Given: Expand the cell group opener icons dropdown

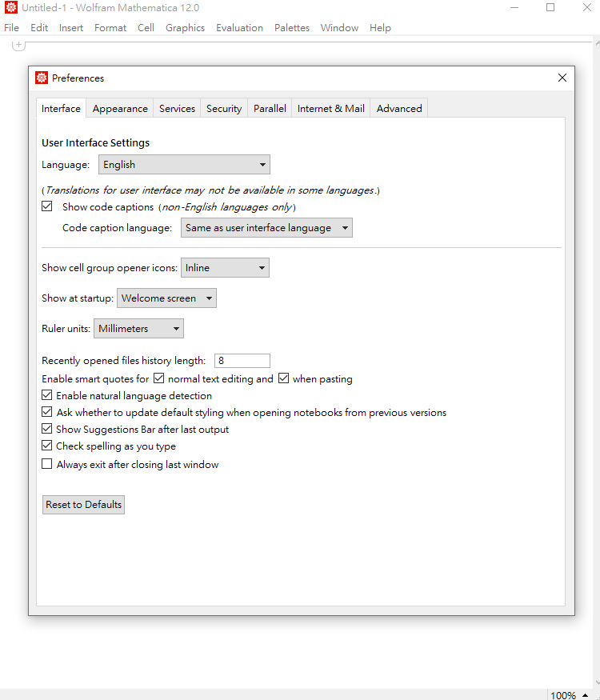Looking at the screenshot, I should tap(225, 268).
